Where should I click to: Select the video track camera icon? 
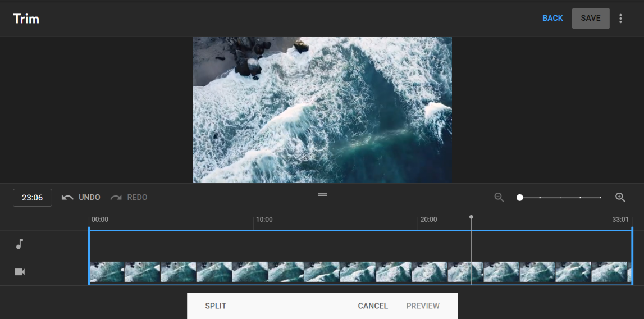point(20,272)
